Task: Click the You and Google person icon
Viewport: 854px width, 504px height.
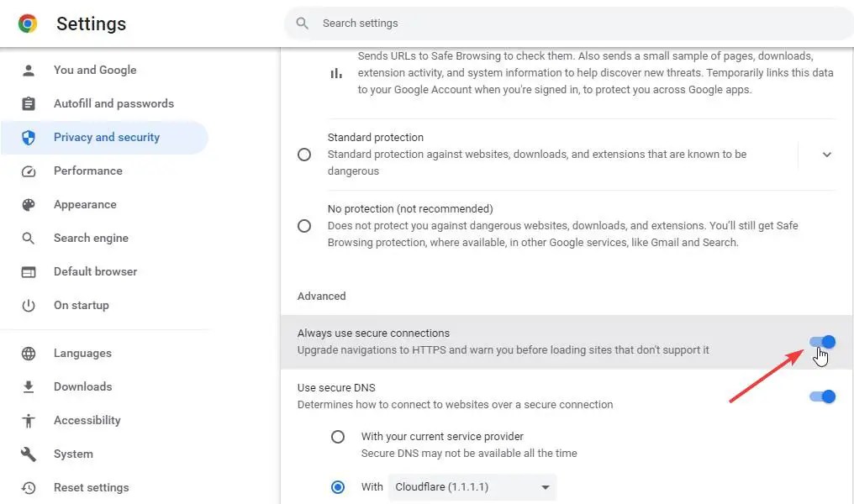Action: (x=29, y=71)
